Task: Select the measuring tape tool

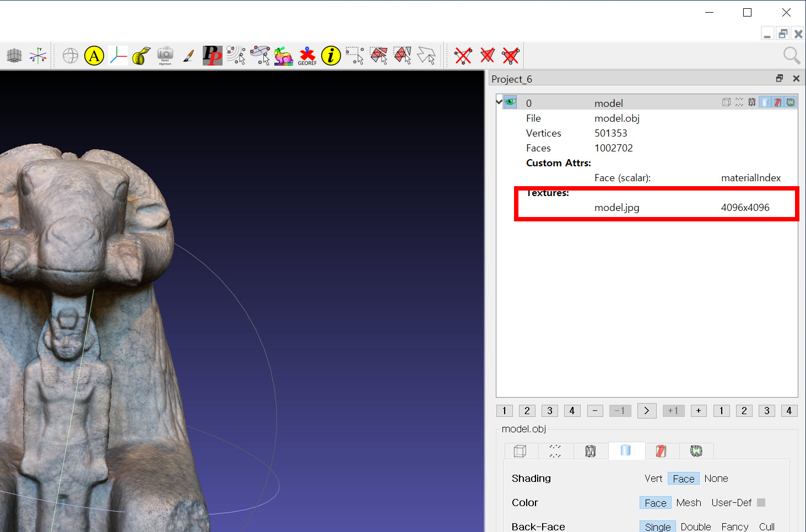Action: tap(142, 56)
